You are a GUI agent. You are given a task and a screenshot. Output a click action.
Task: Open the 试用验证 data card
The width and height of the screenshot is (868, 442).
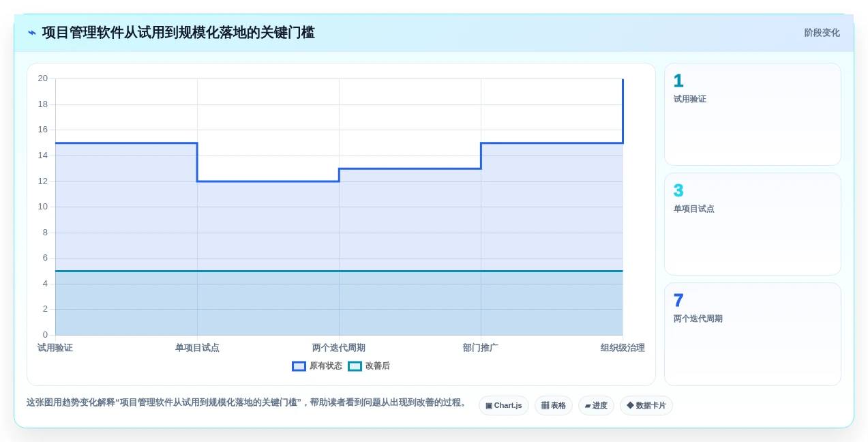(753, 115)
